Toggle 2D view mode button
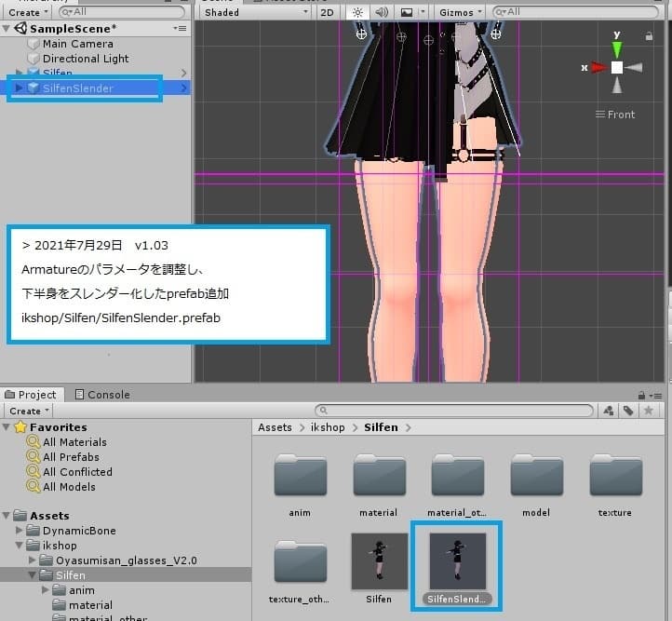The height and width of the screenshot is (621, 672). [327, 12]
